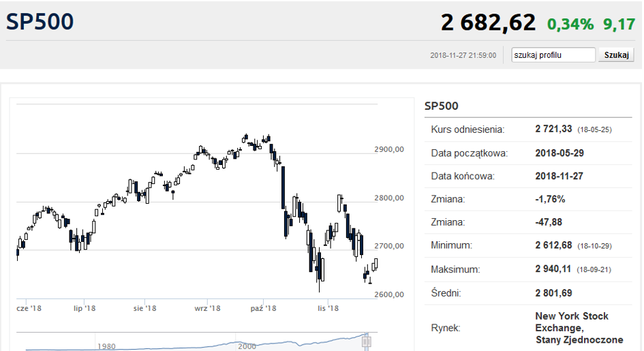
Task: Select the Maksimum value 2 940,11
Action: tap(553, 269)
